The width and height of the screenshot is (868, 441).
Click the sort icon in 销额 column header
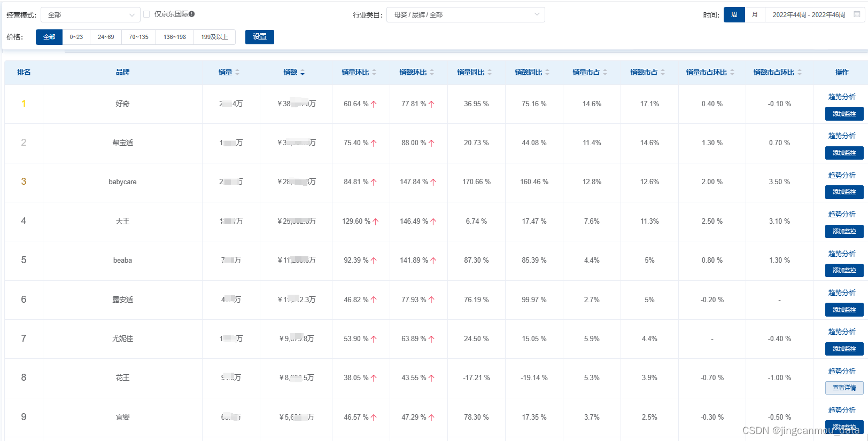coord(303,72)
